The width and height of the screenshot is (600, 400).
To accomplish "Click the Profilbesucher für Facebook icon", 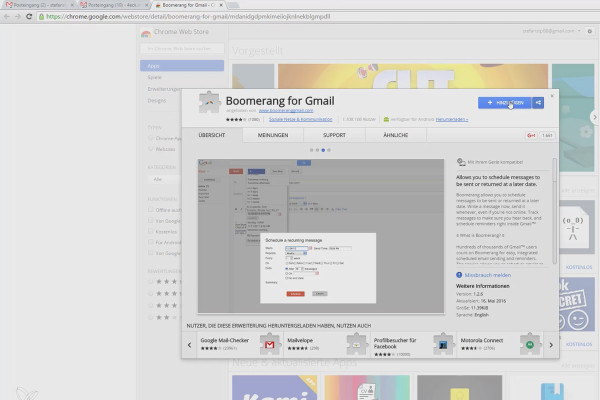I will point(443,344).
